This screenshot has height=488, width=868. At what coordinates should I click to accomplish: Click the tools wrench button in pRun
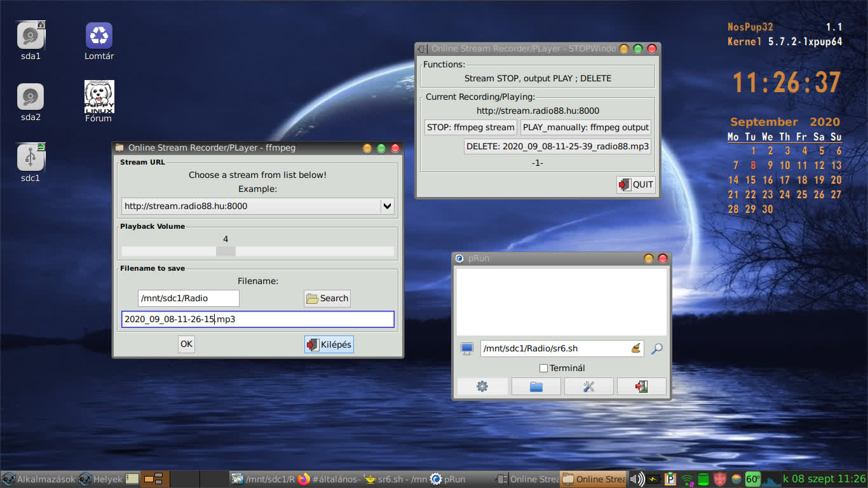click(x=589, y=386)
